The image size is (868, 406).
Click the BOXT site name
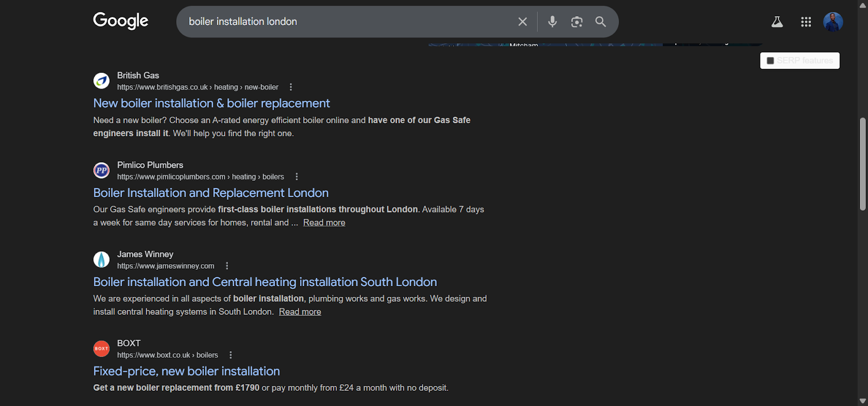[x=129, y=343]
